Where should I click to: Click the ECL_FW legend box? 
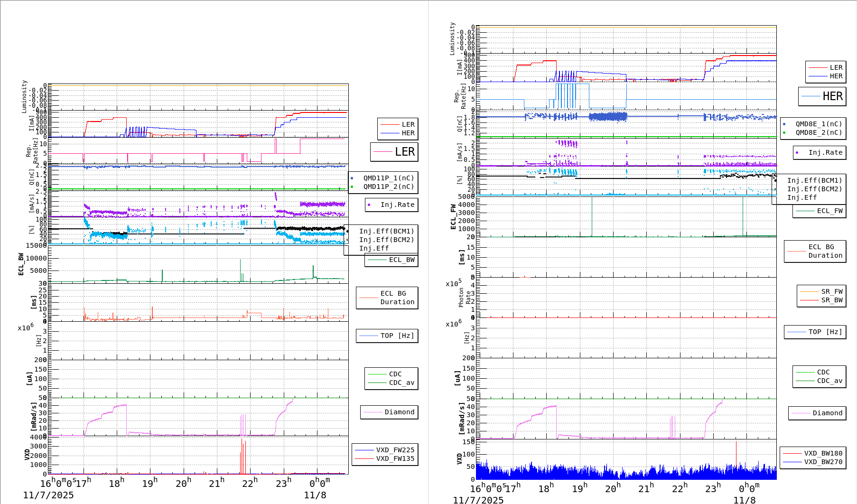tap(820, 211)
